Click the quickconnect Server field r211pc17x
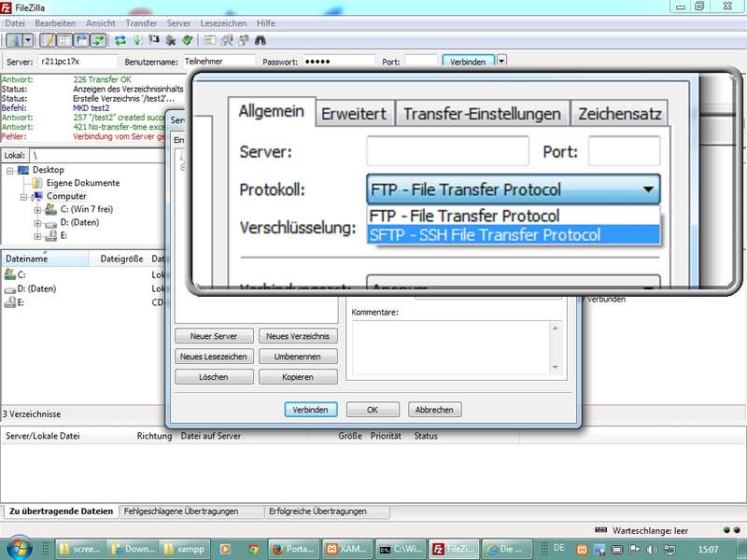Image resolution: width=747 pixels, height=560 pixels. pos(78,62)
